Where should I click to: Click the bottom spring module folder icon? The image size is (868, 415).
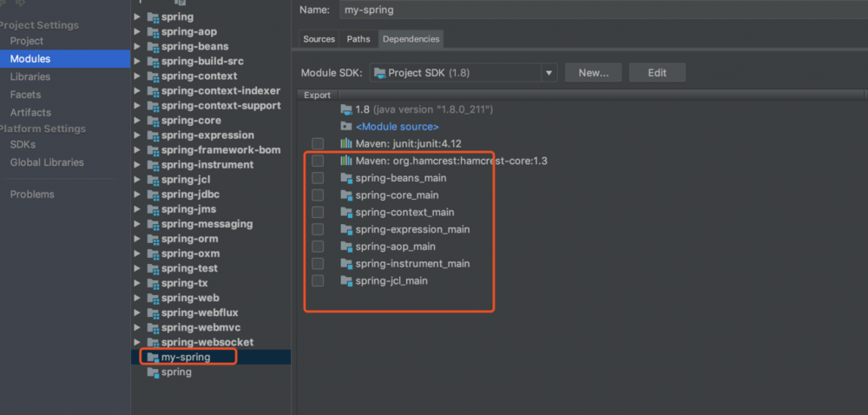(x=153, y=372)
